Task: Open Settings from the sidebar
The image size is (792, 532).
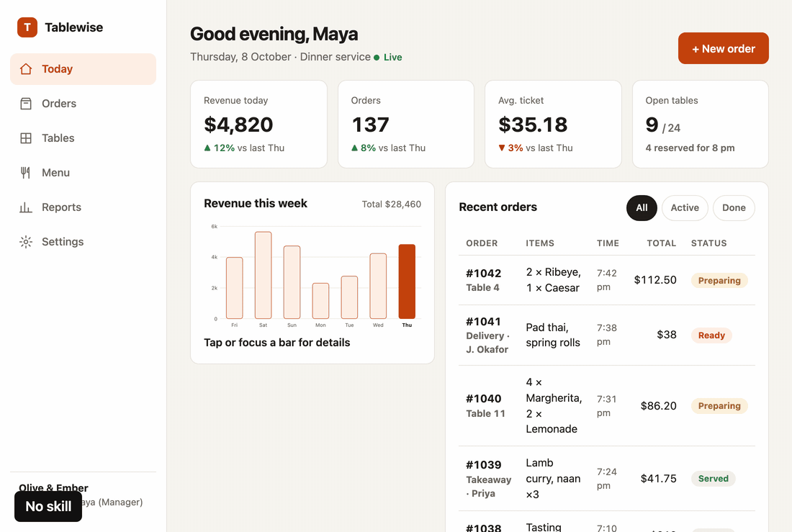Action: tap(83, 242)
